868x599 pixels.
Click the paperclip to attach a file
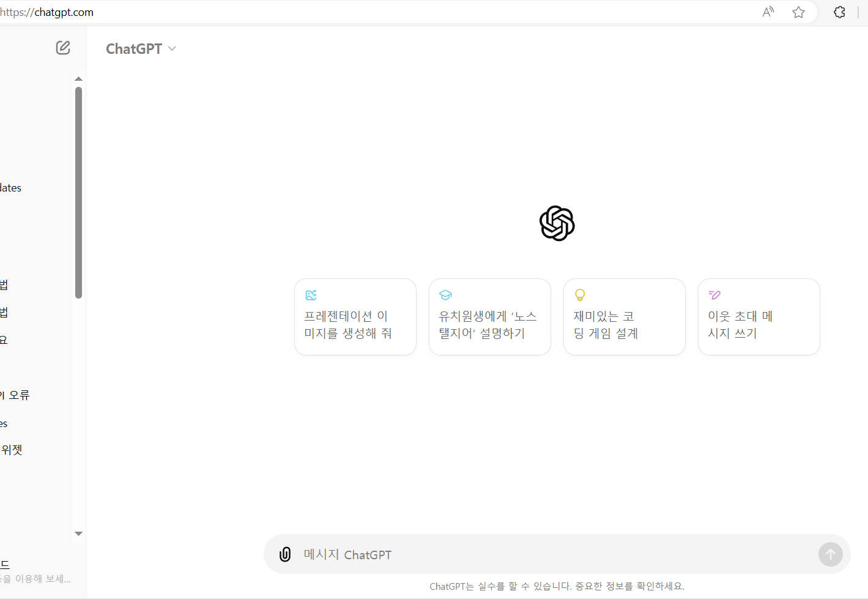(x=285, y=554)
